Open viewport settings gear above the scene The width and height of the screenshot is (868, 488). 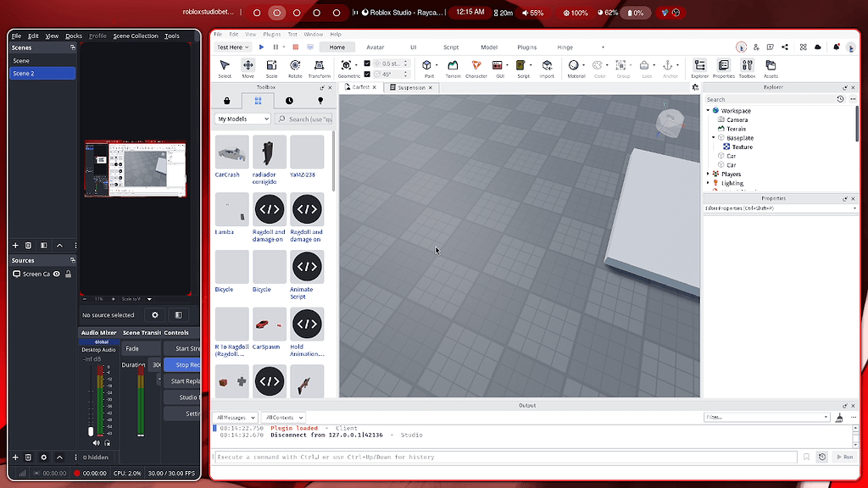[x=695, y=87]
